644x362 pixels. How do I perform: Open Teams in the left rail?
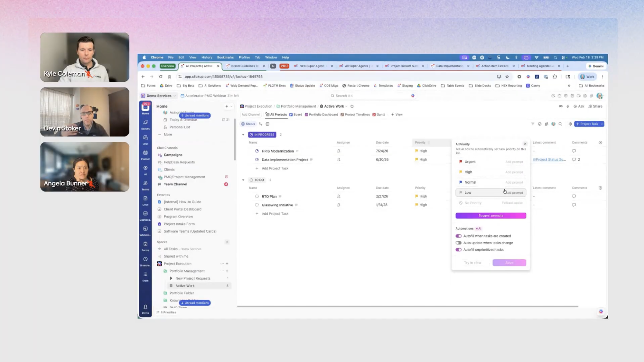(x=145, y=185)
